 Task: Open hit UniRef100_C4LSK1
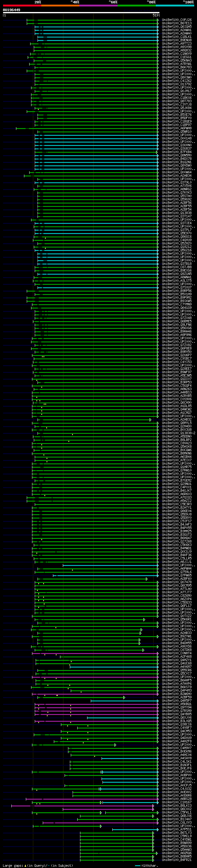tap(176, 761)
